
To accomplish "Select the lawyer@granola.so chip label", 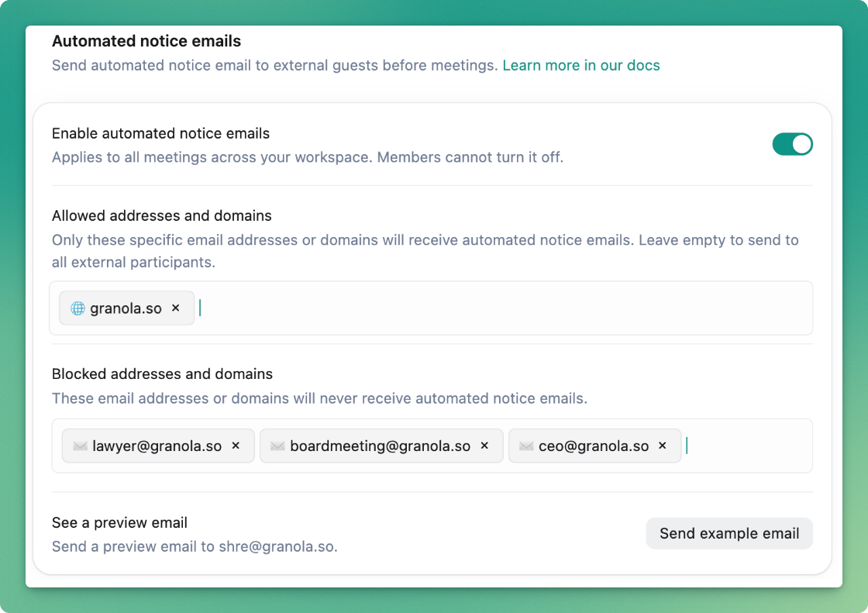I will click(157, 446).
